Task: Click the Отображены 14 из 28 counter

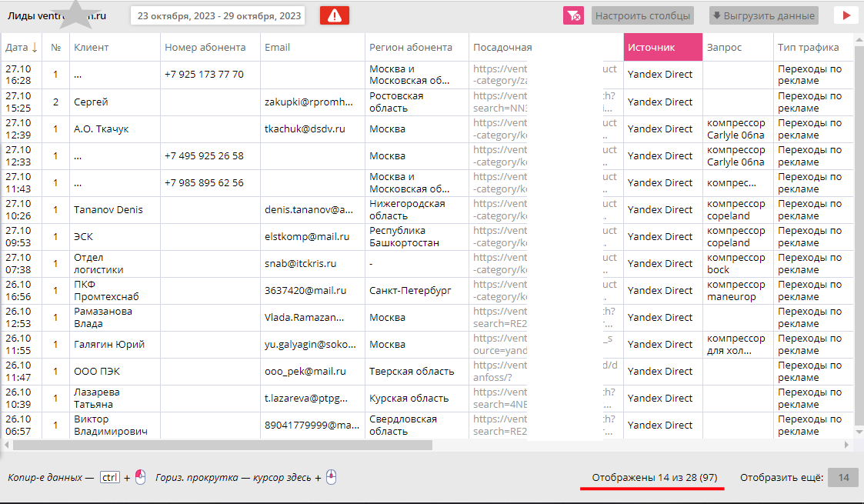Action: [x=655, y=478]
